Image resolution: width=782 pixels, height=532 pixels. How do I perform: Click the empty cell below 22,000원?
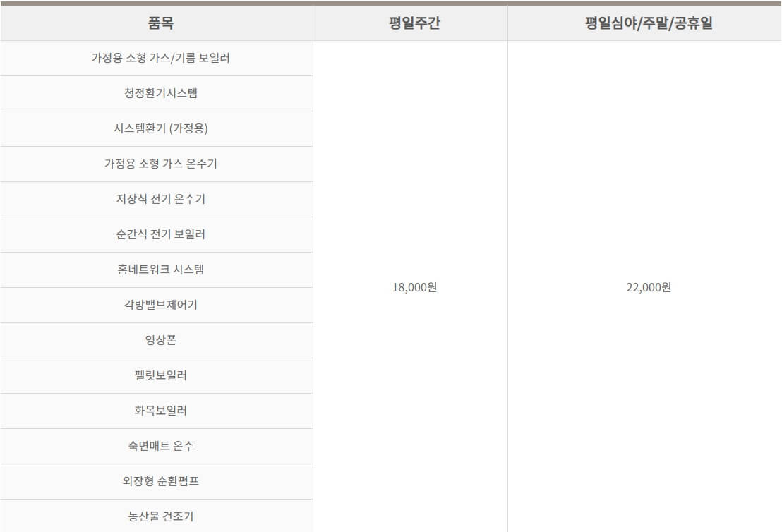pyautogui.click(x=644, y=423)
